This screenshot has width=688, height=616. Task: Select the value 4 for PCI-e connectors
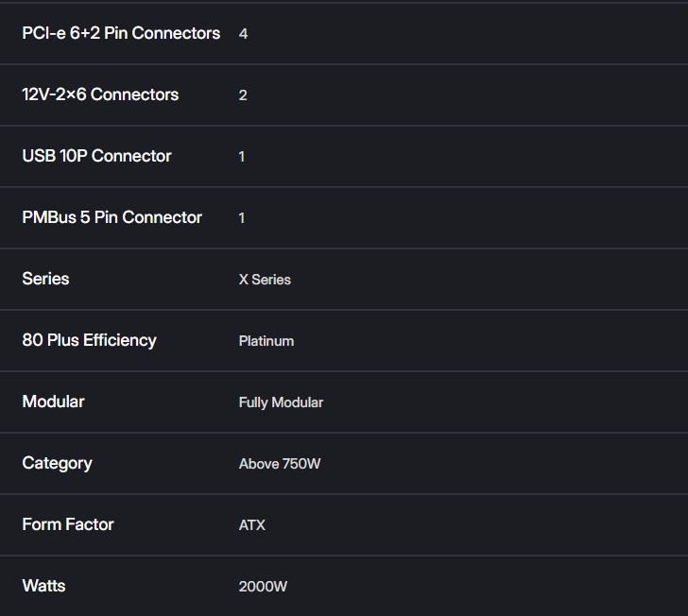[243, 34]
